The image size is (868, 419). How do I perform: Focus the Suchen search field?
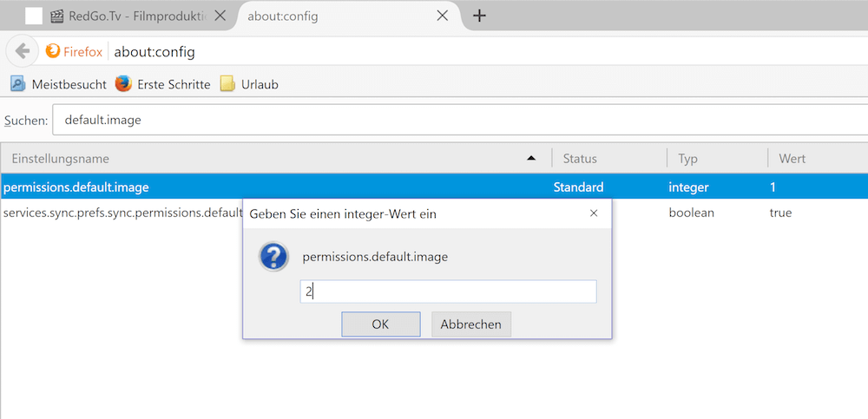[460, 120]
